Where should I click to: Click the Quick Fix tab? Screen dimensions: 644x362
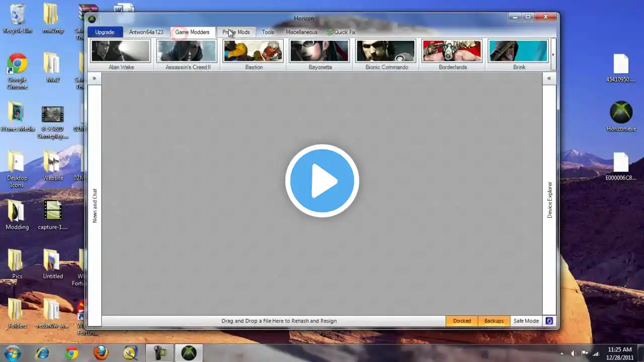[x=341, y=32]
